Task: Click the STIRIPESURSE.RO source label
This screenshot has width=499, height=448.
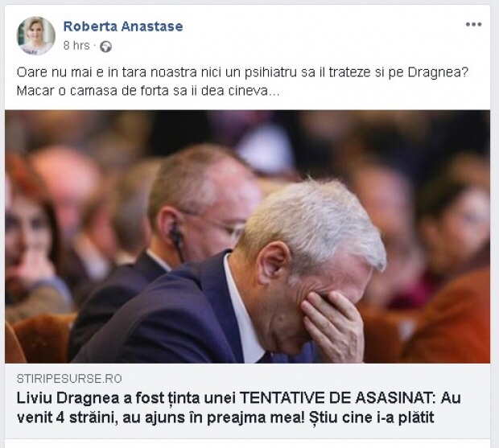Action: [69, 379]
